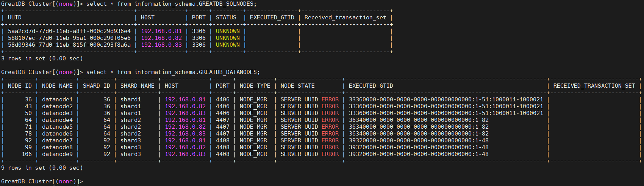Click SERVER UUID ERROR in datanode5 row
Viewport: 644px width, 186px height.
[309, 127]
